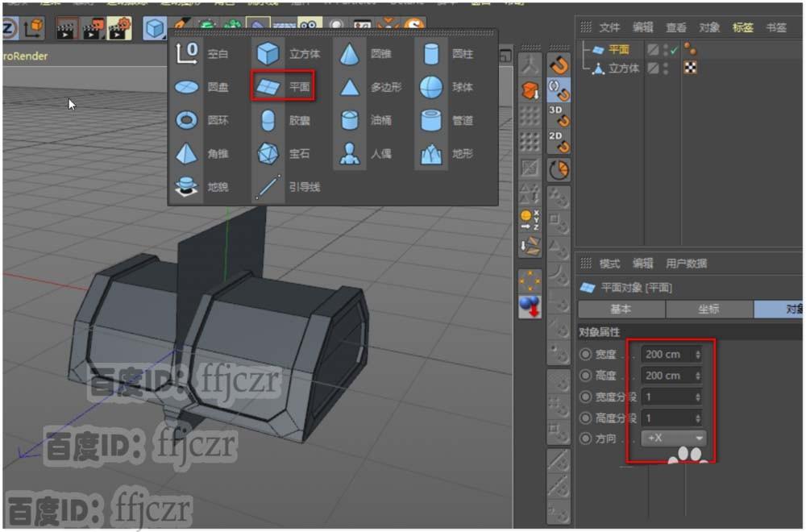Viewport: 806px width, 532px height.
Task: Add a 圆环 primitive
Action: (x=187, y=118)
